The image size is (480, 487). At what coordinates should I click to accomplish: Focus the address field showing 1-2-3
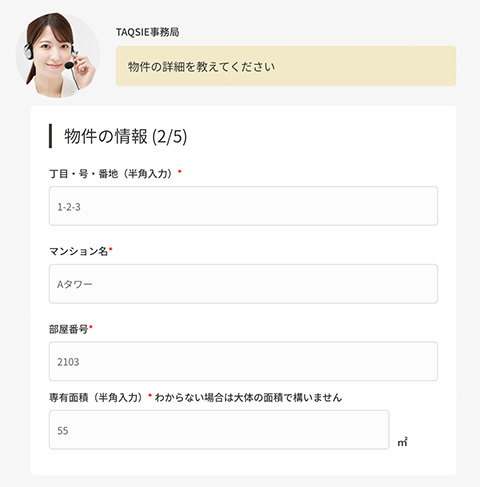coord(243,206)
